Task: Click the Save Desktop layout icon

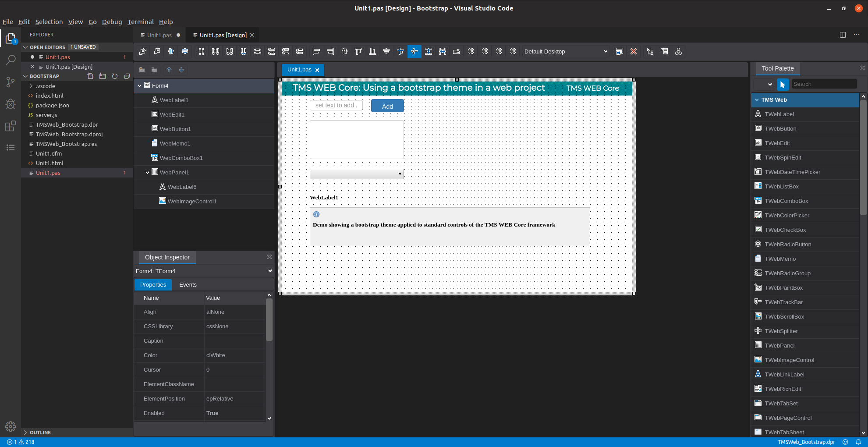Action: (x=620, y=51)
